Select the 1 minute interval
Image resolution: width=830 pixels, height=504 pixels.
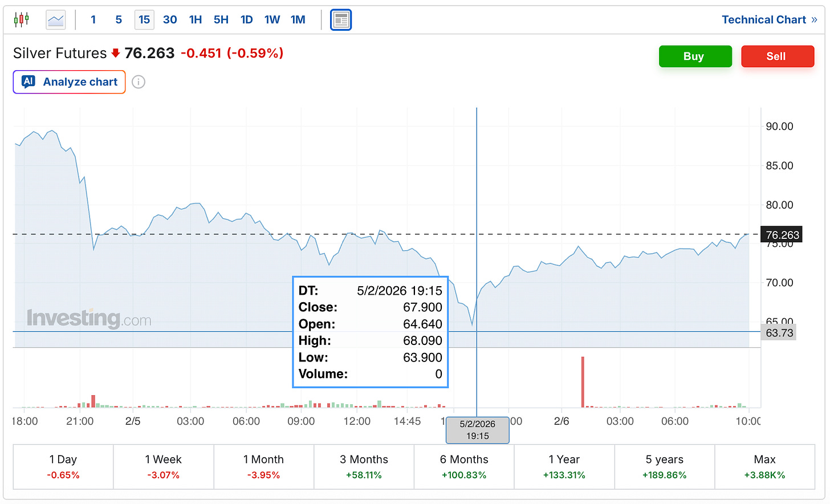(93, 20)
